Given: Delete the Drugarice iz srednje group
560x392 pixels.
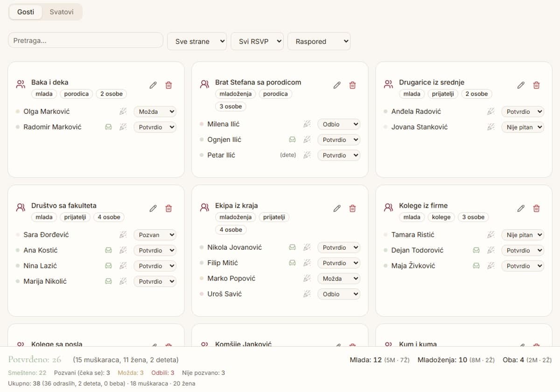Looking at the screenshot, I should point(536,85).
